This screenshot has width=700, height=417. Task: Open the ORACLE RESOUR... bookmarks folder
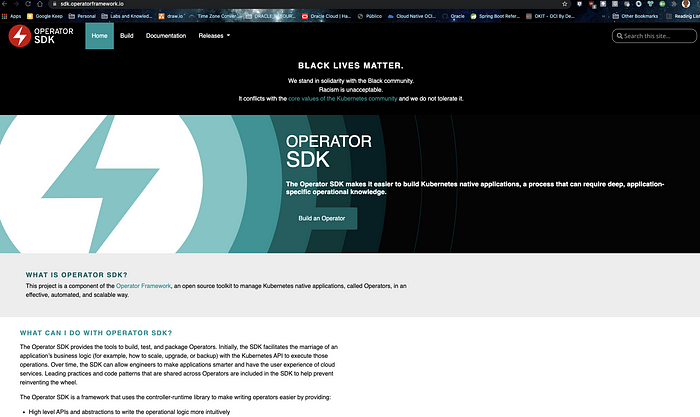pos(271,16)
